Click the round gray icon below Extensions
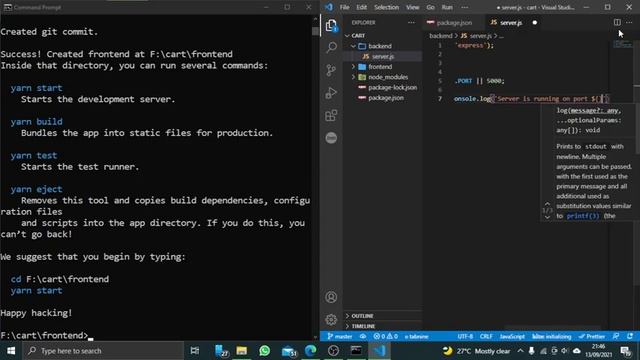640x360 pixels. [331, 138]
